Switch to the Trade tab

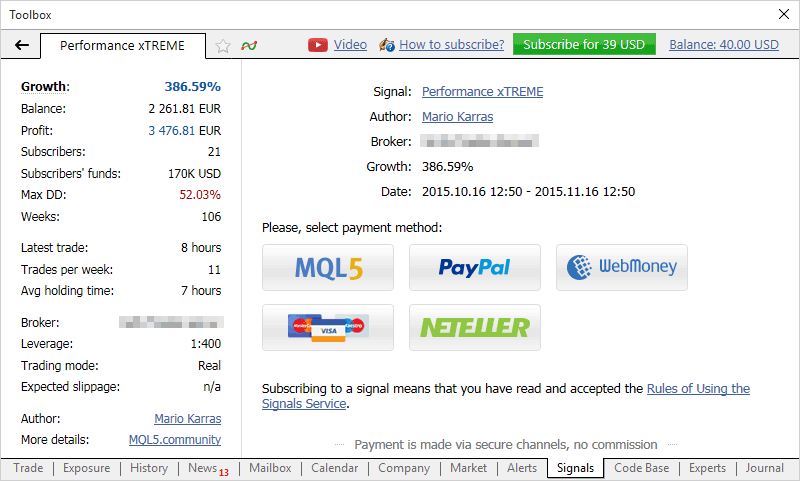[x=28, y=468]
